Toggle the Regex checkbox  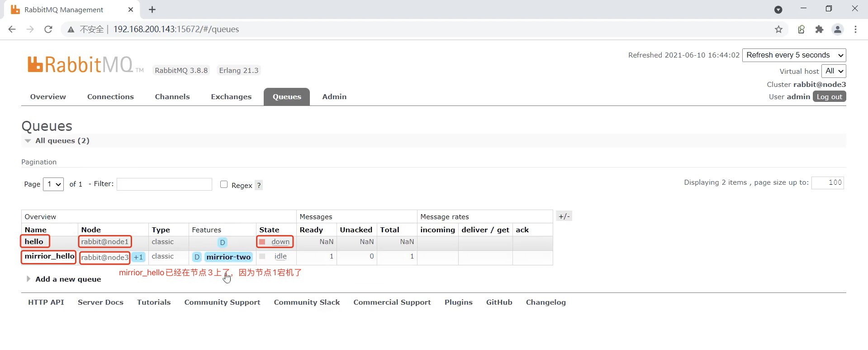click(x=224, y=184)
